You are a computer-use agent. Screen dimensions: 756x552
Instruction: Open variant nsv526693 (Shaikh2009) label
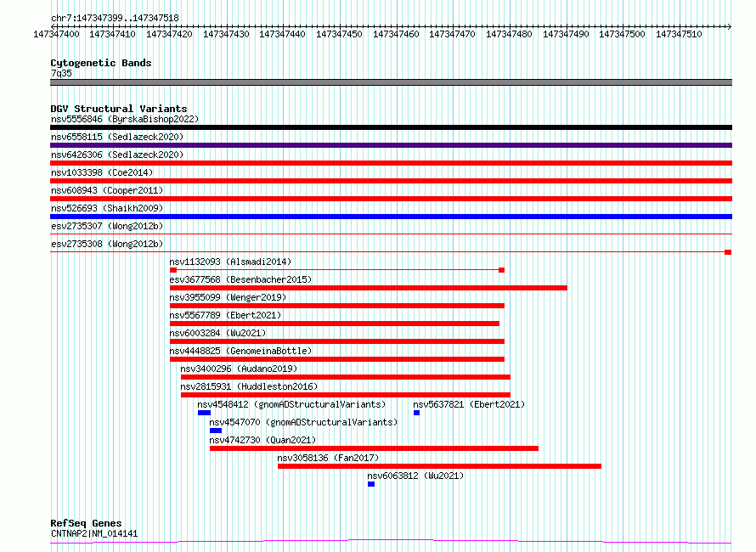(107, 208)
